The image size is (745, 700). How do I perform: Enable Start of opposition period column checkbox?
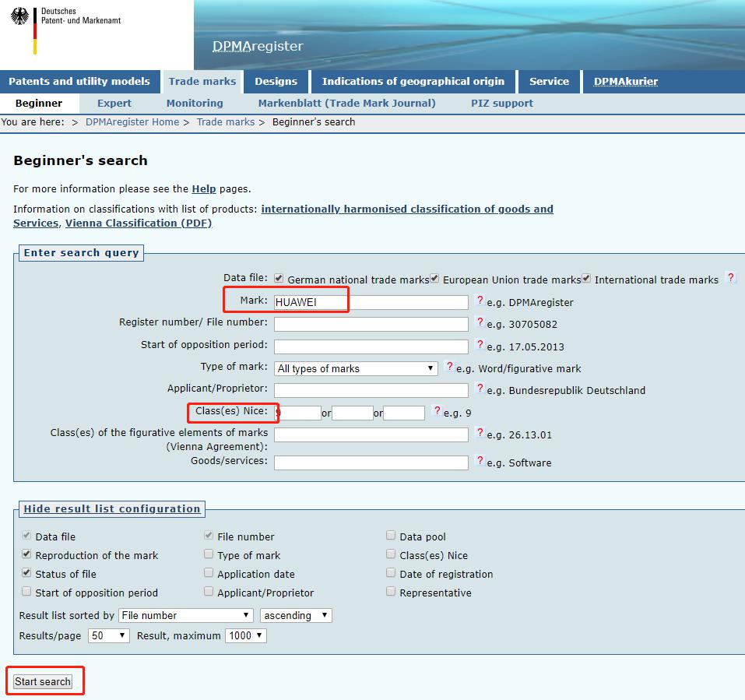pos(26,592)
